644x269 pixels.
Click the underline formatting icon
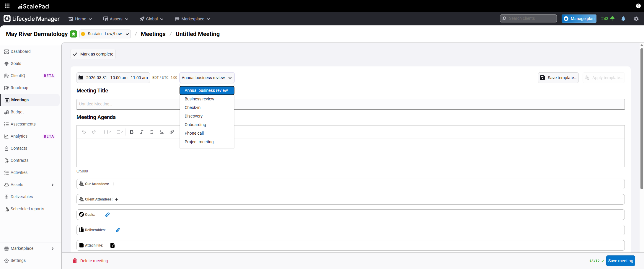162,132
